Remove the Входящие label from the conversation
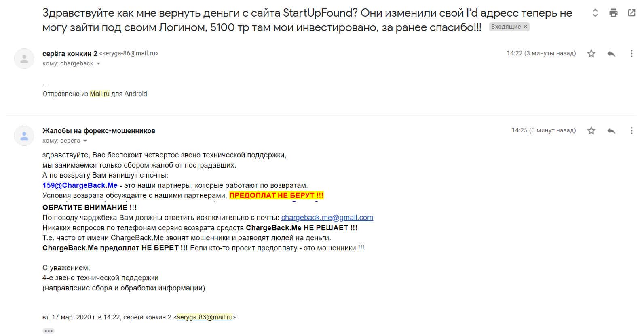The image size is (644, 336). click(x=526, y=27)
